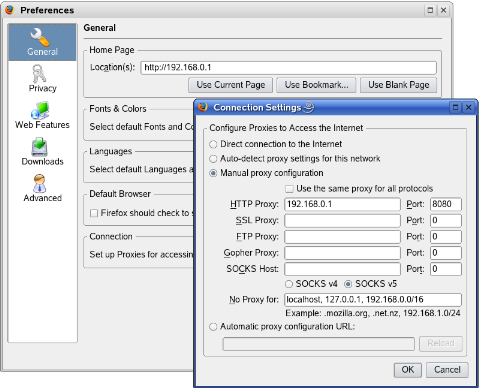Select Manual proxy configuration option

[x=213, y=173]
